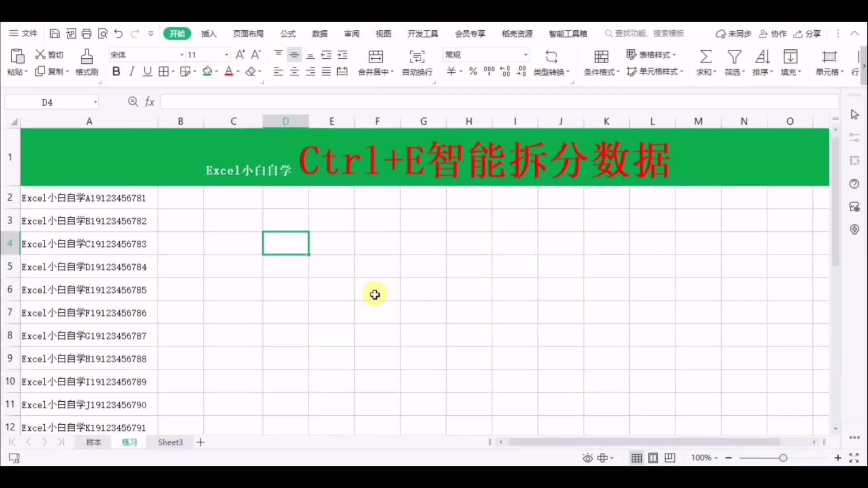Click the increase decimal places icon

tap(505, 71)
